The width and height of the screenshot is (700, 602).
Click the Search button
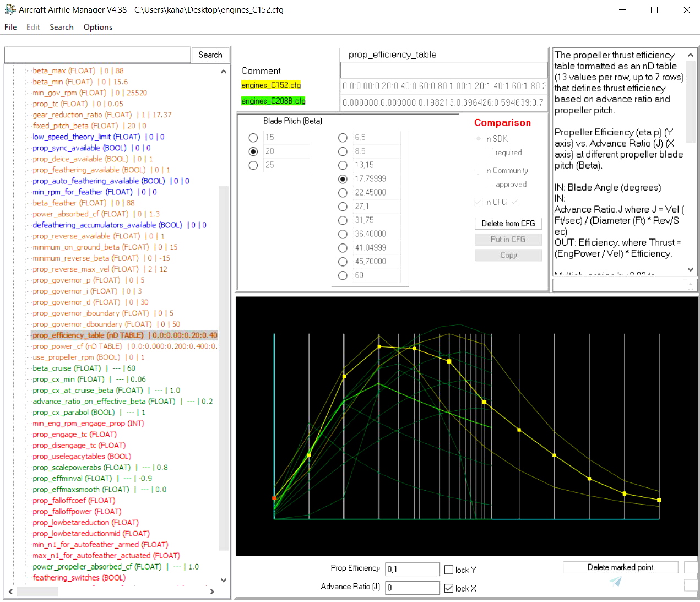tap(210, 55)
